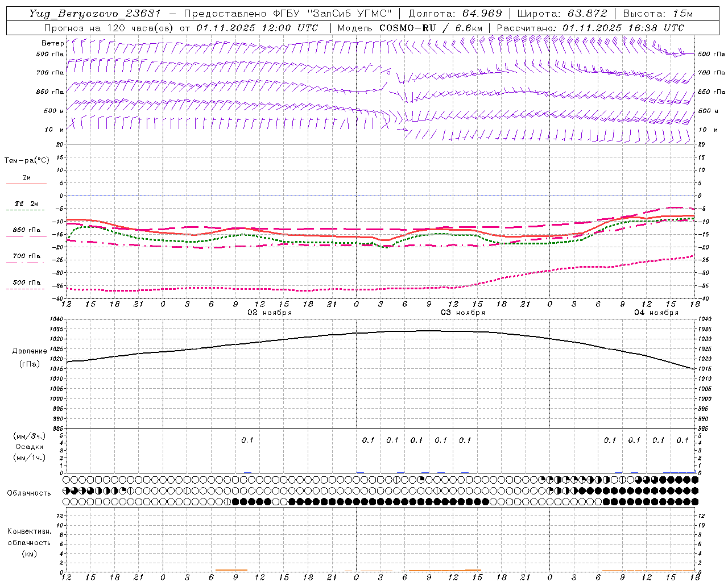Image resolution: width=728 pixels, height=582 pixels.
Task: Click the Облачность panel label
Action: click(x=29, y=493)
